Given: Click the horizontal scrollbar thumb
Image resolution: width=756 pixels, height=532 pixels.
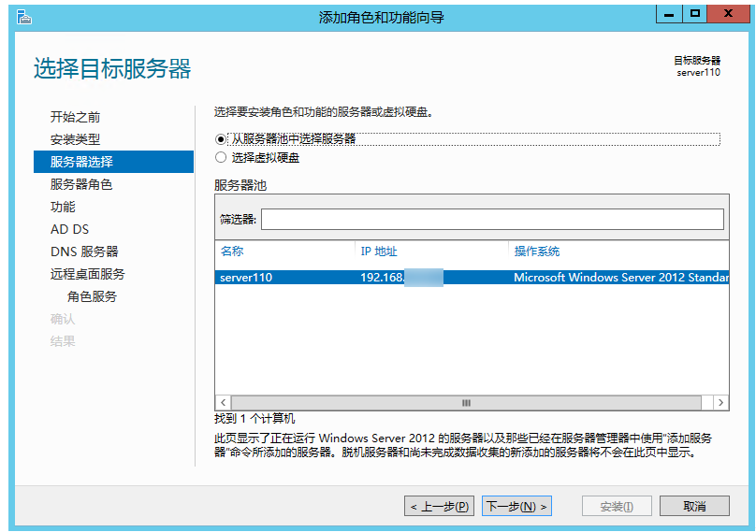Looking at the screenshot, I should point(466,402).
